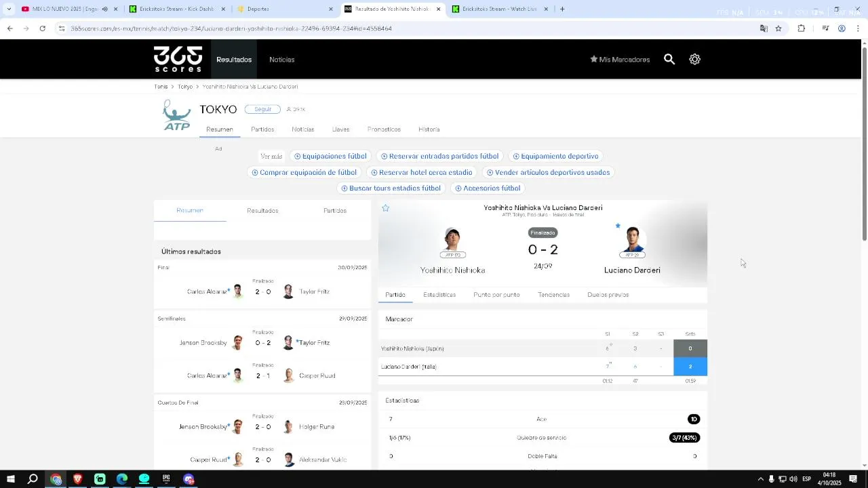Bookmark the page with the star icon
This screenshot has width=868, height=488.
[x=778, y=28]
